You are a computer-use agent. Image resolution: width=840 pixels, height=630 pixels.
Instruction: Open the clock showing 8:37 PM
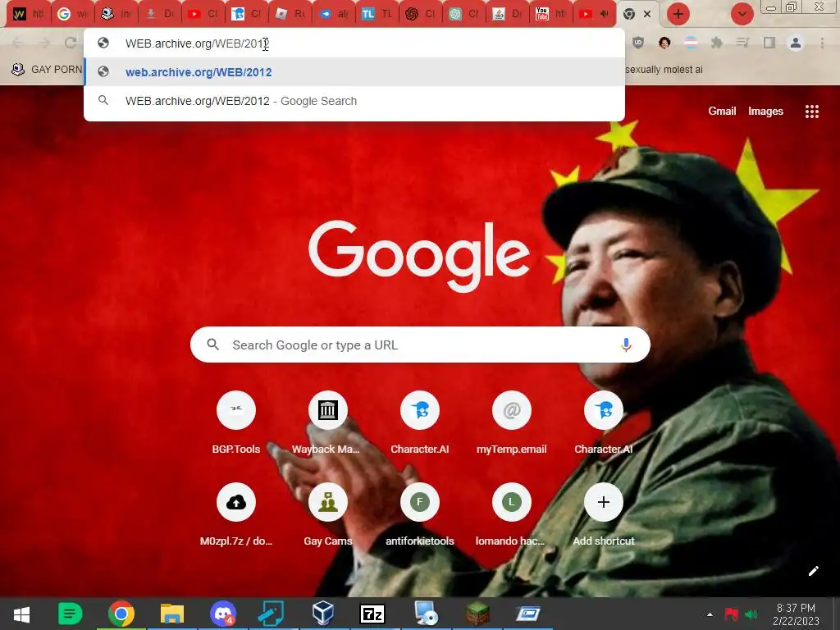[x=796, y=614]
